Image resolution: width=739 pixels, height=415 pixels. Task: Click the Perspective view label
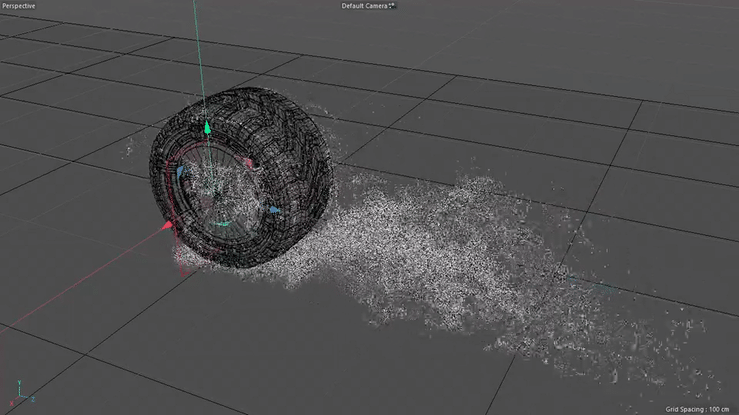tap(19, 6)
